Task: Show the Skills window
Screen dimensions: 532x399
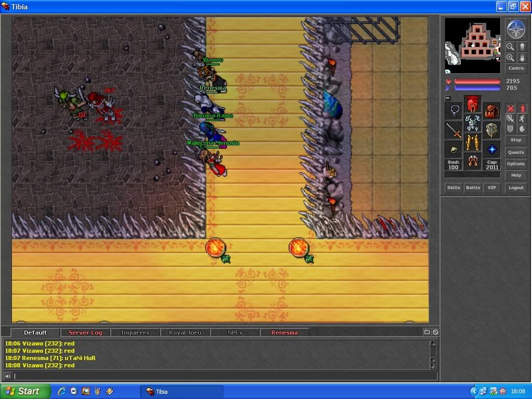Action: [454, 188]
